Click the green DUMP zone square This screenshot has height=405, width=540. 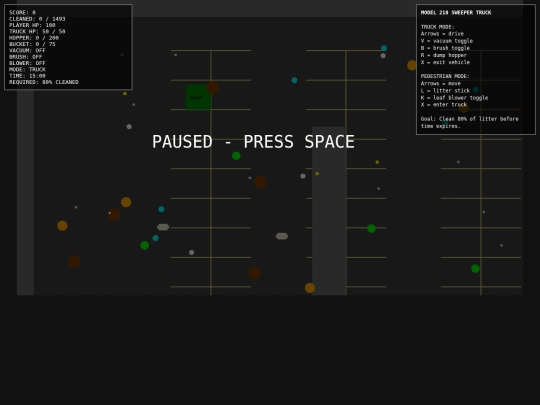click(x=198, y=97)
